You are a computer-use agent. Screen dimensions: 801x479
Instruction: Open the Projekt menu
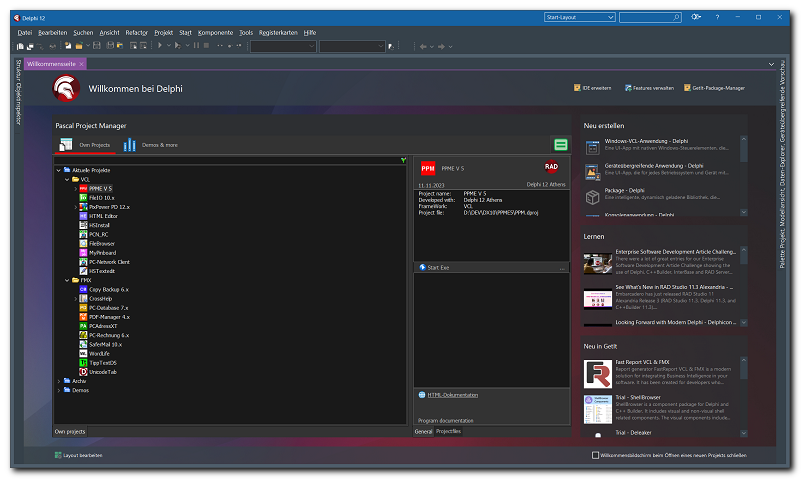tap(163, 33)
